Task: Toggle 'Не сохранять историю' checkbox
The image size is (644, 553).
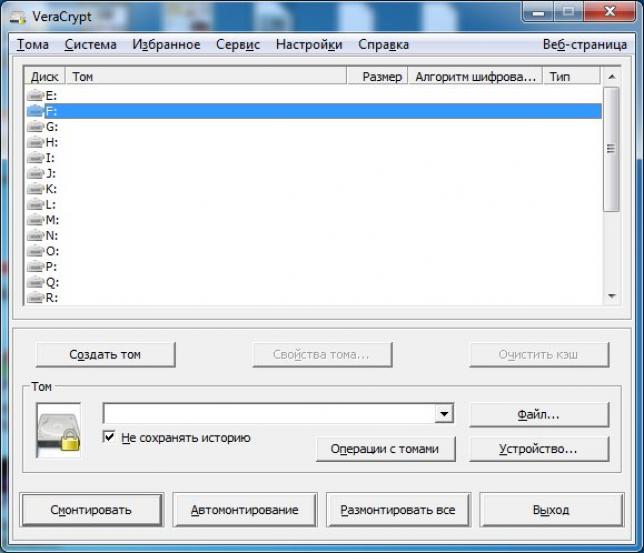Action: (x=109, y=436)
